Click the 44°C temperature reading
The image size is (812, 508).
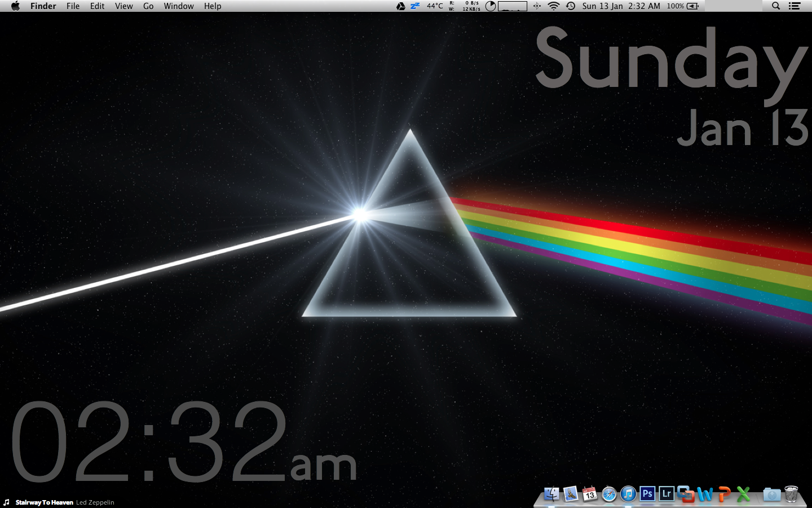(x=435, y=6)
